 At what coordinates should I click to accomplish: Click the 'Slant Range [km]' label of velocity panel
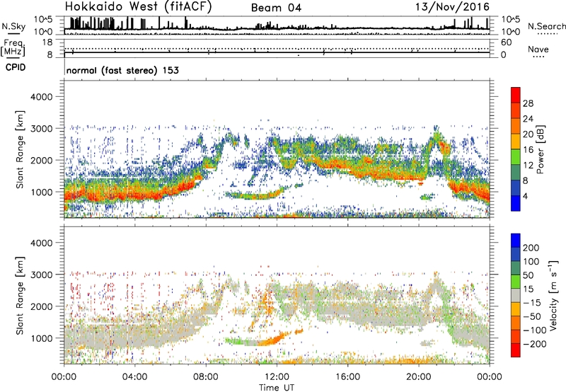tap(20, 295)
